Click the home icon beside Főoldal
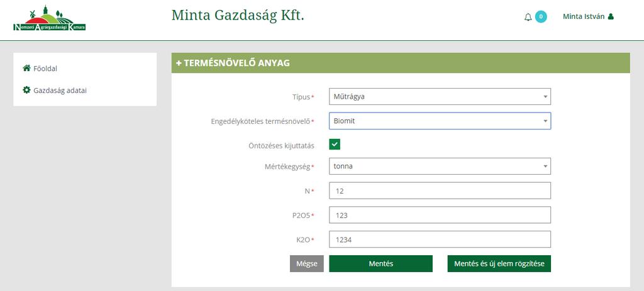 [26, 68]
